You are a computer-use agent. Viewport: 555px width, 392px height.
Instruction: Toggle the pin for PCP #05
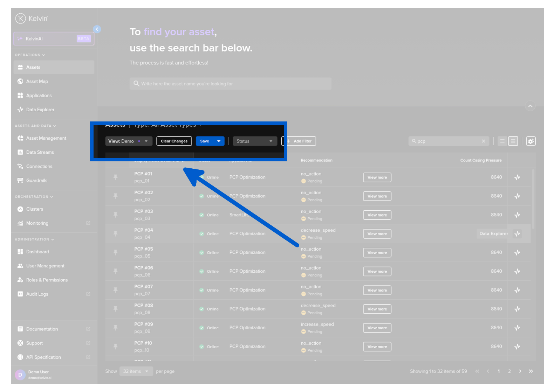click(x=115, y=252)
